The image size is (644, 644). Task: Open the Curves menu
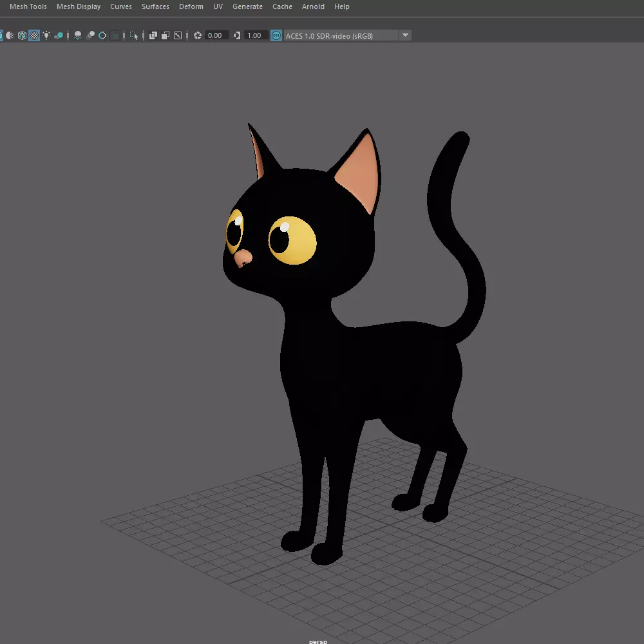pos(121,6)
